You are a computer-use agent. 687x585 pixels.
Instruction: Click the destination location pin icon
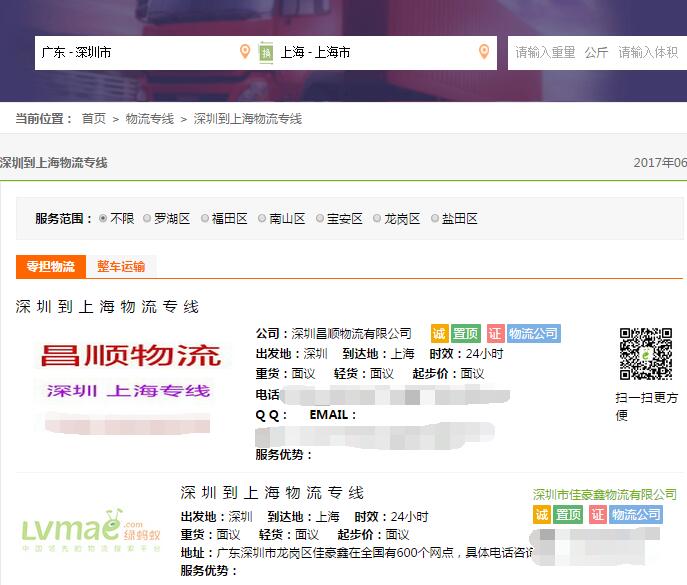(484, 52)
